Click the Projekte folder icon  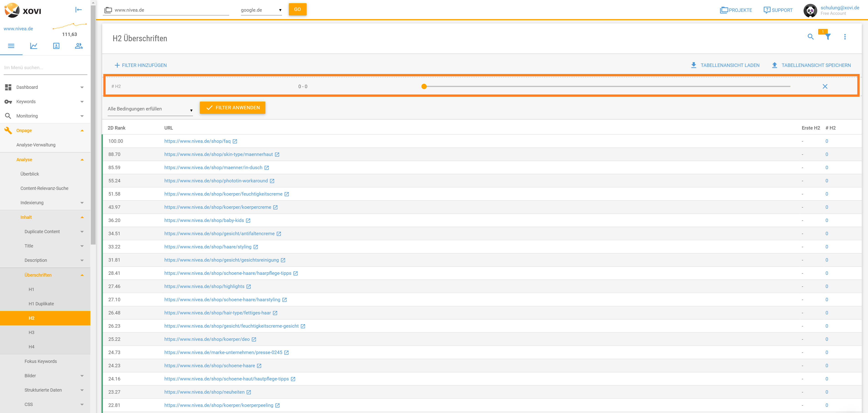click(x=724, y=10)
